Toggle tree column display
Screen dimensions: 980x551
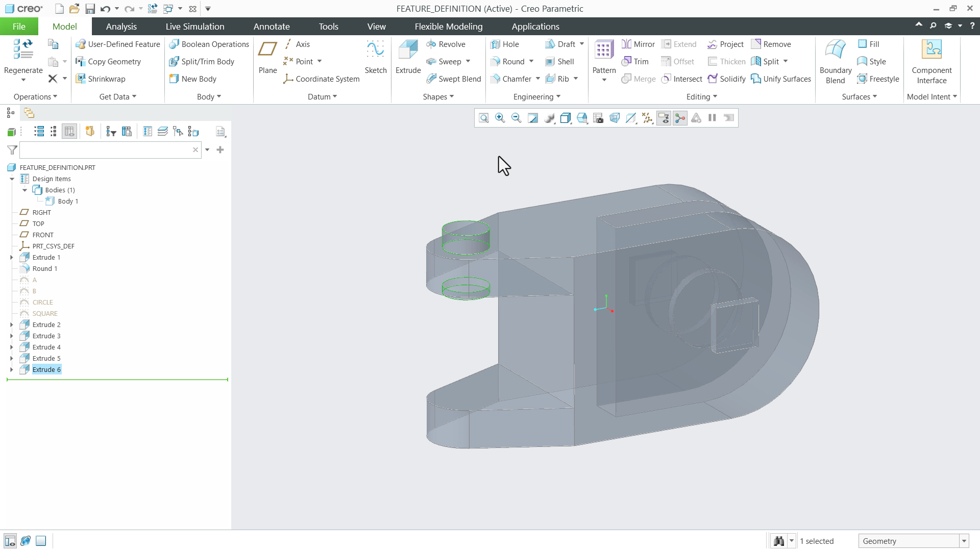(x=69, y=132)
